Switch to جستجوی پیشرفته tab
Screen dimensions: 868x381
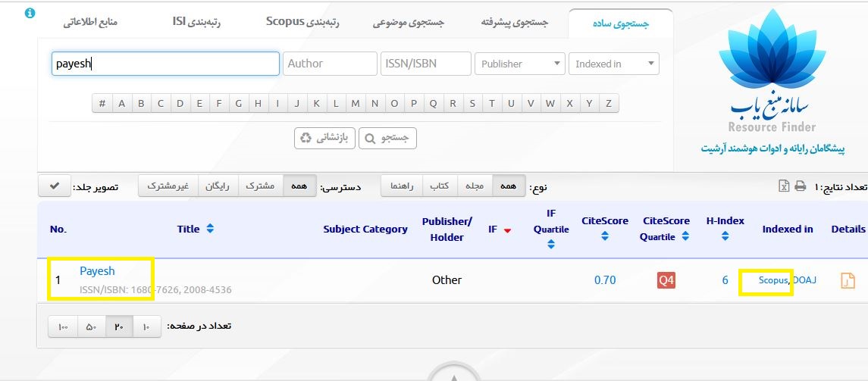(x=514, y=23)
